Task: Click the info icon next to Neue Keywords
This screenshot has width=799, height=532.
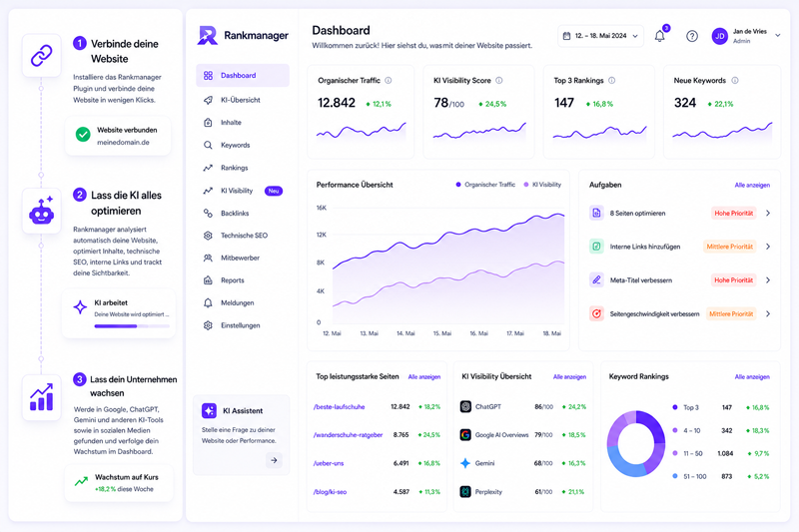Action: [x=735, y=81]
